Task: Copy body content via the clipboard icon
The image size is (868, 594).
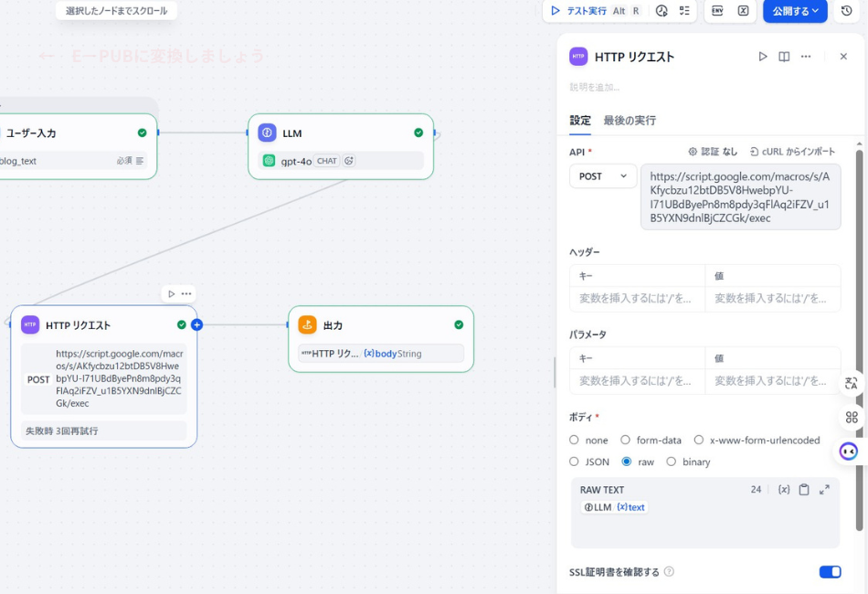Action: tap(803, 490)
